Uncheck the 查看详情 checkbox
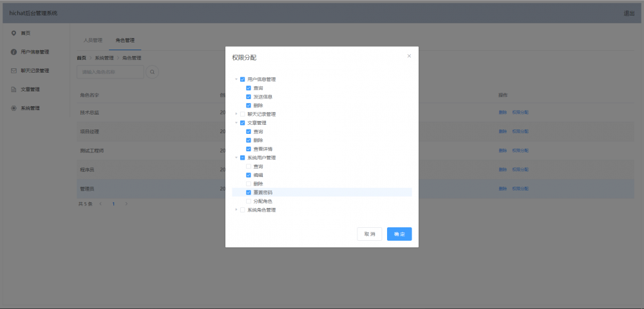The width and height of the screenshot is (644, 309). click(249, 149)
